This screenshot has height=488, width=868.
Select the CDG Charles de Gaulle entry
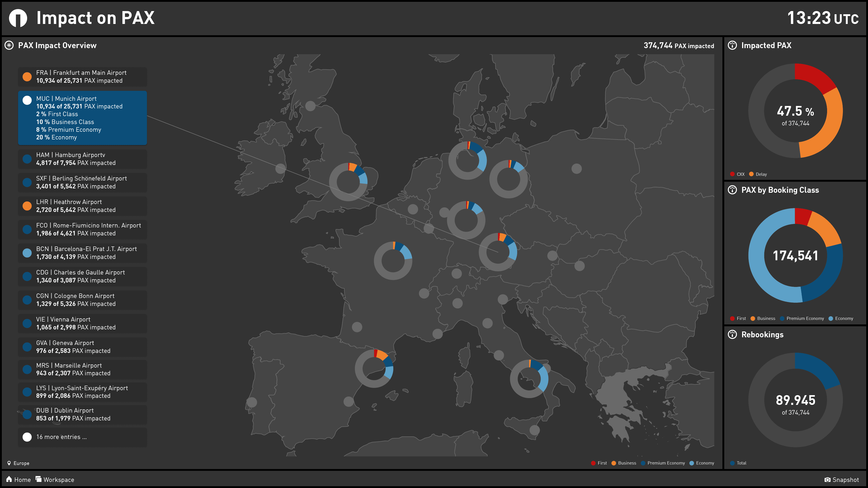click(82, 277)
